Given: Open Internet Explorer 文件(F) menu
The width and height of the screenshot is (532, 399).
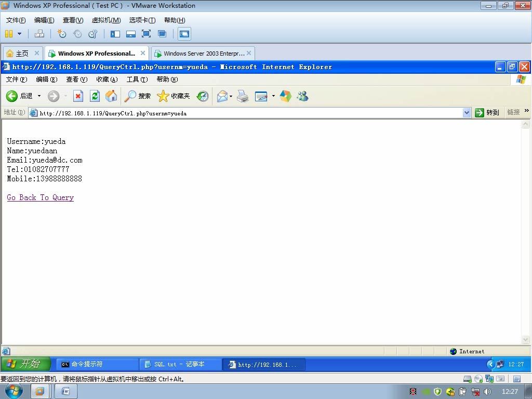Looking at the screenshot, I should [17, 79].
